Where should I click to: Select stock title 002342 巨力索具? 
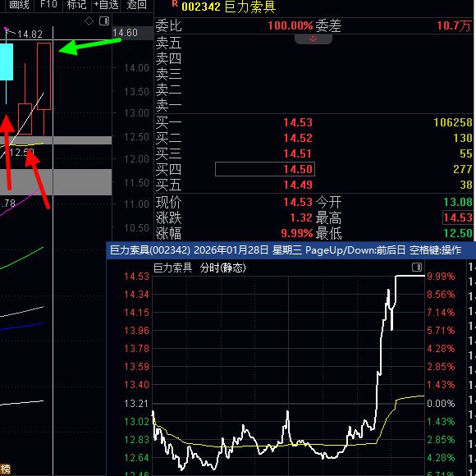coord(228,7)
